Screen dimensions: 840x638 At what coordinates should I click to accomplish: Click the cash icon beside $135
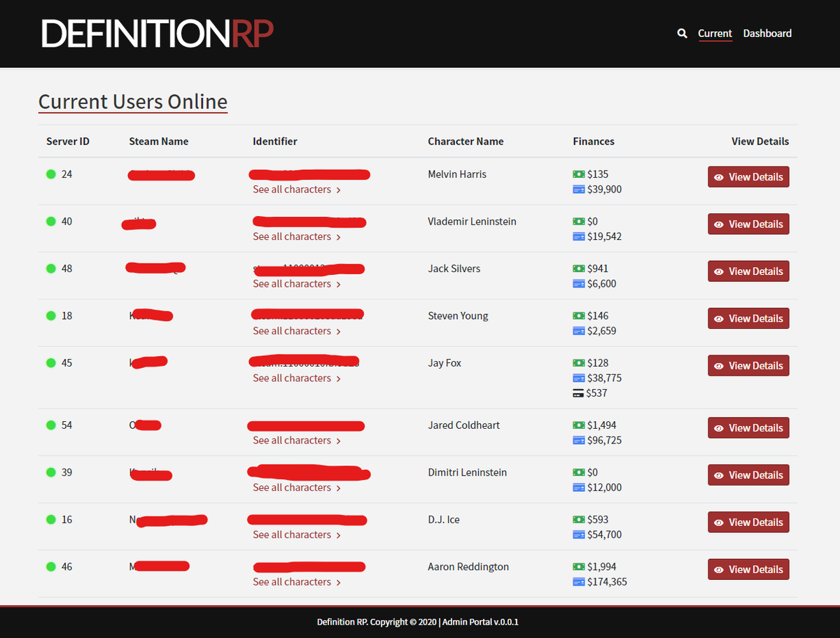[579, 174]
